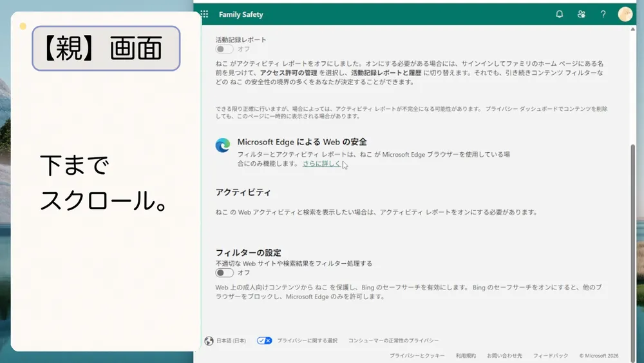Open 利用規約 footer link

coord(466,356)
